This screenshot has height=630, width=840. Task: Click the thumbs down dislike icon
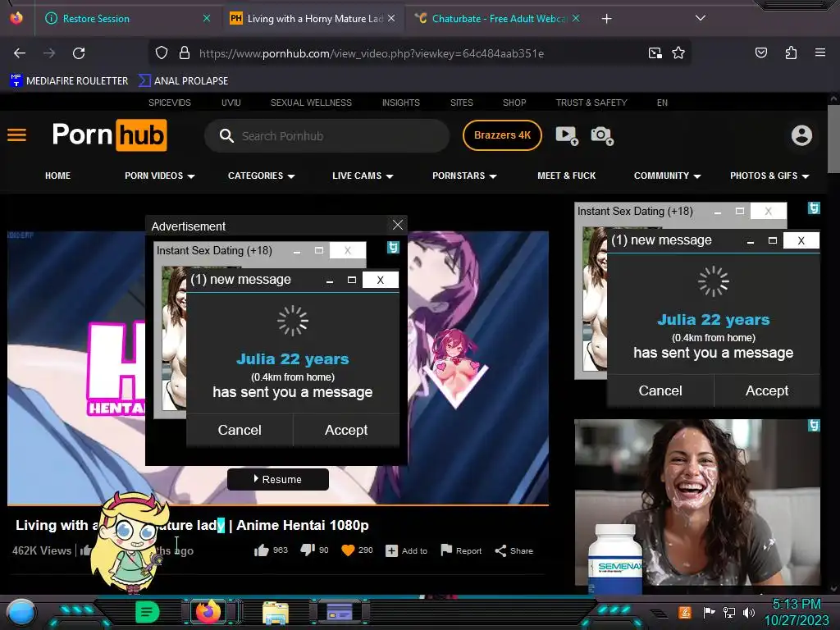308,550
